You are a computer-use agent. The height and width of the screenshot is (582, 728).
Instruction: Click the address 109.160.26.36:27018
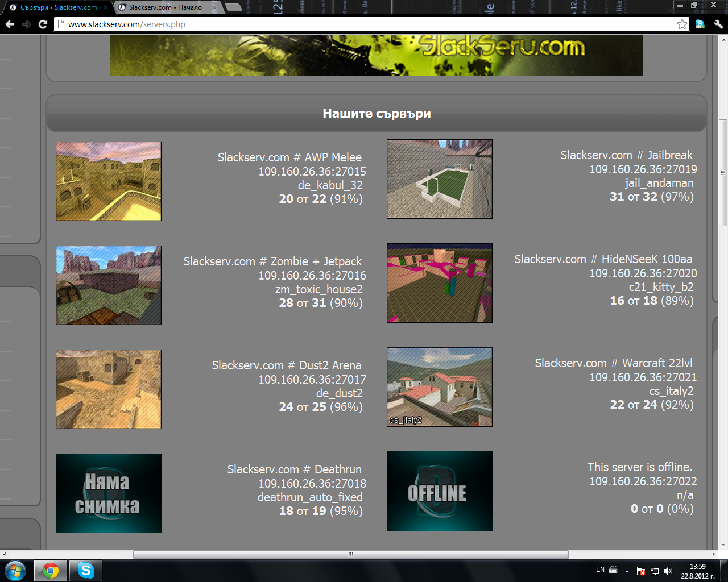click(312, 484)
